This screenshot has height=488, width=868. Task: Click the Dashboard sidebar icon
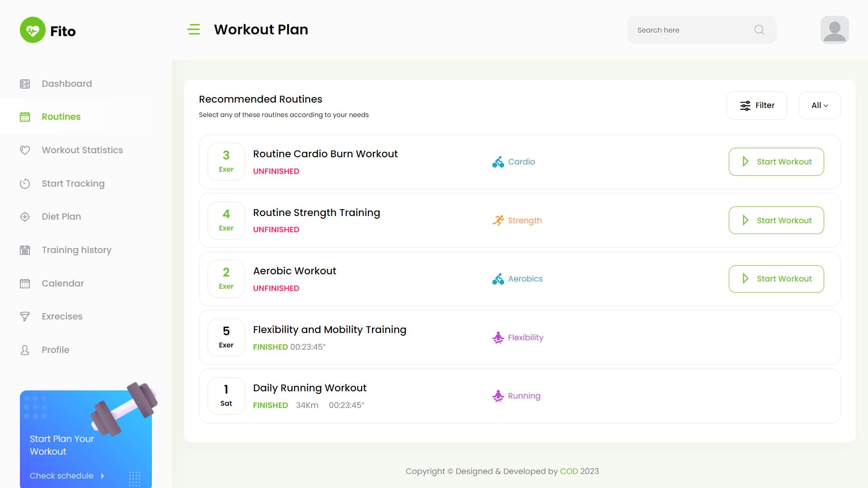click(25, 84)
